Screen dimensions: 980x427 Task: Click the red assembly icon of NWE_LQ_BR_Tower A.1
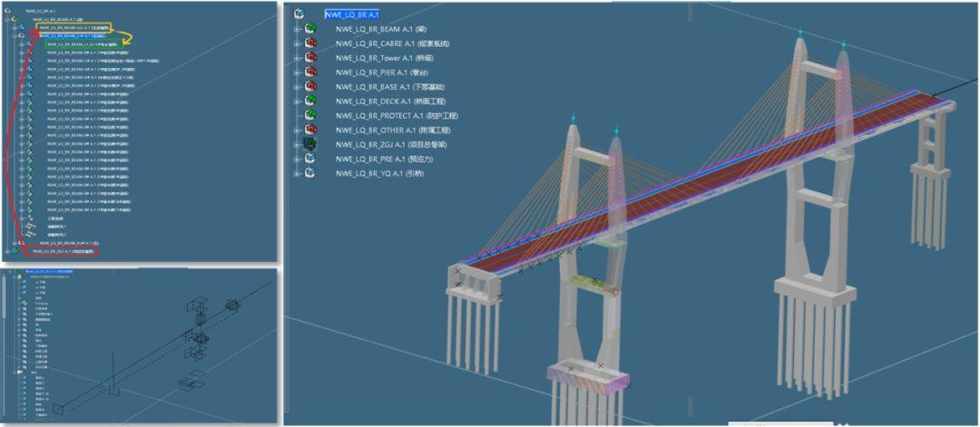[310, 57]
